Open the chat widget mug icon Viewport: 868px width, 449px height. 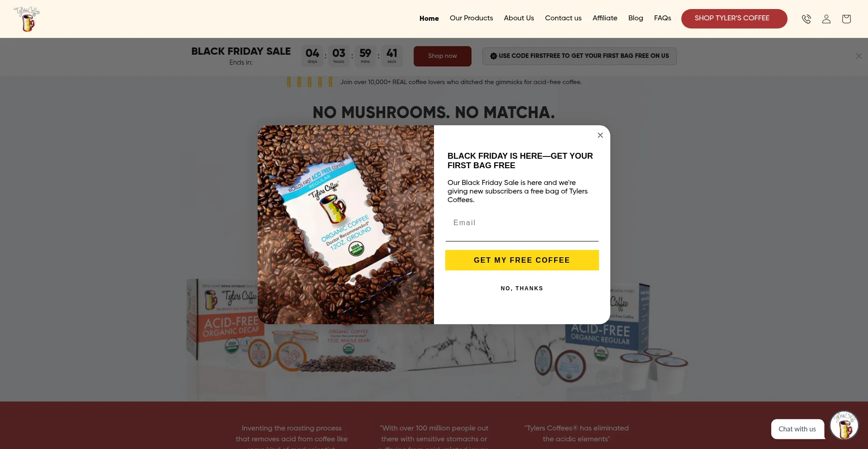(x=844, y=425)
